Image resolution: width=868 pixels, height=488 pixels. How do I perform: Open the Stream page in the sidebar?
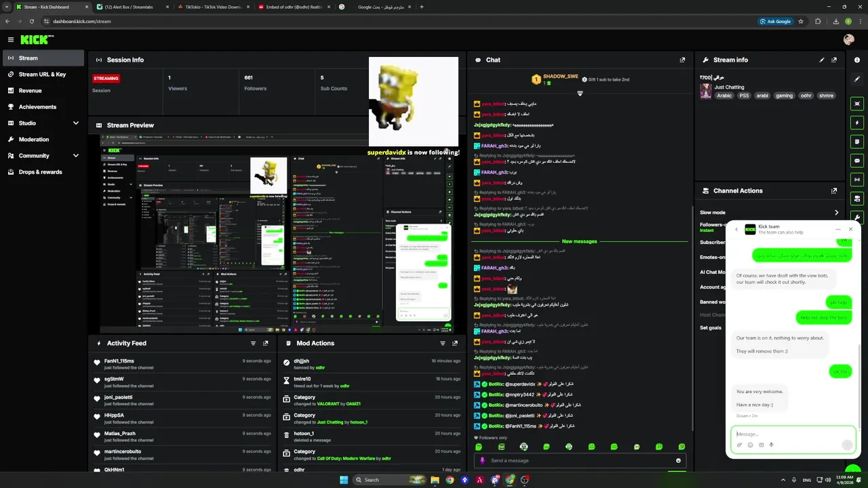pyautogui.click(x=42, y=58)
